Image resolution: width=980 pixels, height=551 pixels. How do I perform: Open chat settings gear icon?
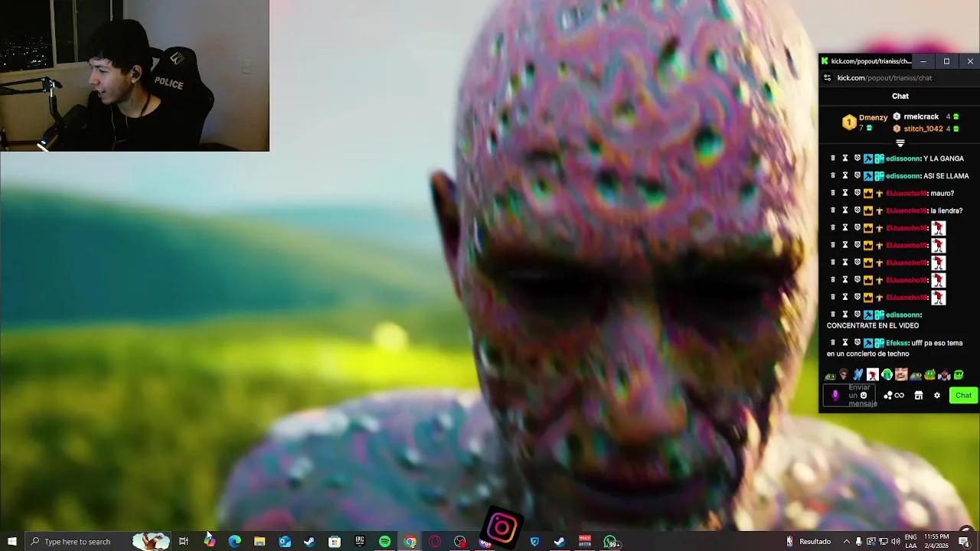coord(936,396)
